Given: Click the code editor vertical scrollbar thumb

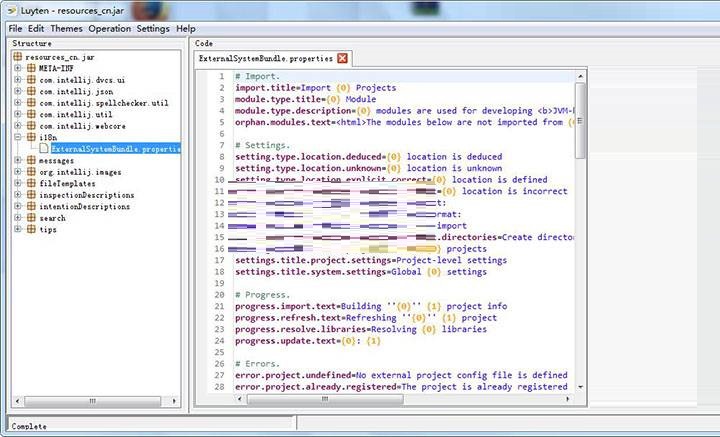Looking at the screenshot, I should pos(580,120).
